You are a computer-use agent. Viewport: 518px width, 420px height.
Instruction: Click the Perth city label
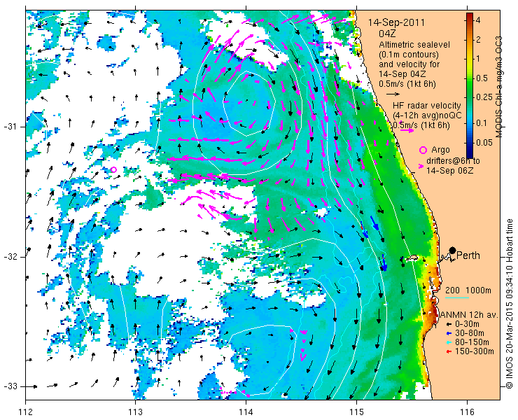pyautogui.click(x=468, y=255)
